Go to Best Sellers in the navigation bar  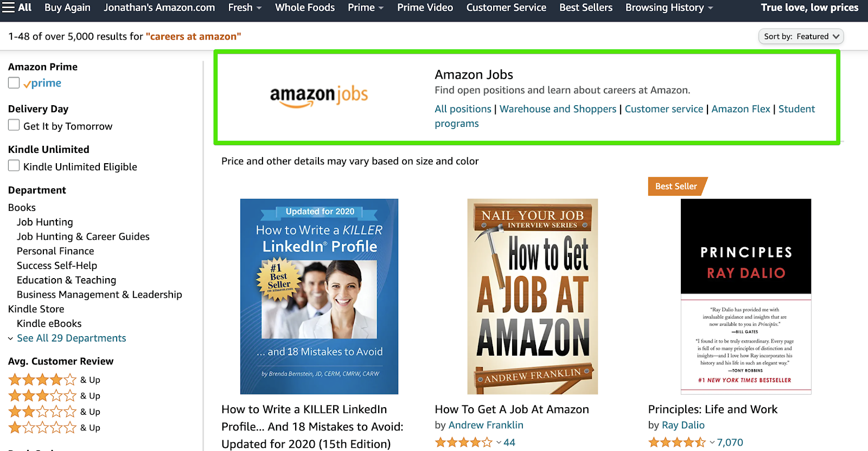pyautogui.click(x=586, y=8)
